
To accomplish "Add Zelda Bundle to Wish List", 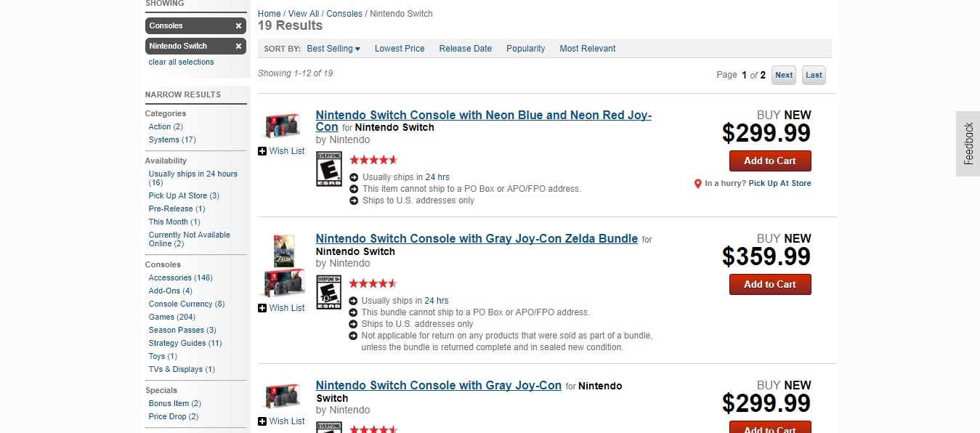I will [282, 308].
